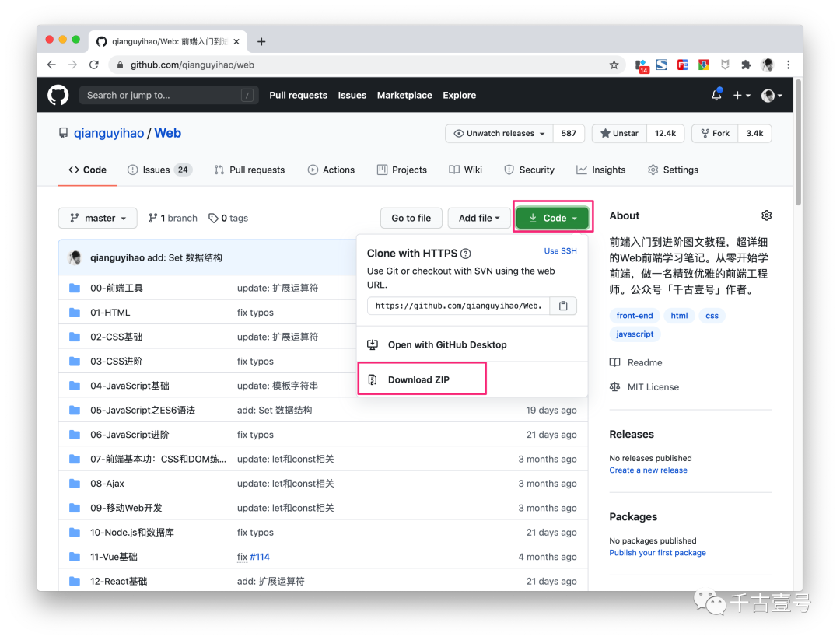Open the master branch selector

pos(97,218)
